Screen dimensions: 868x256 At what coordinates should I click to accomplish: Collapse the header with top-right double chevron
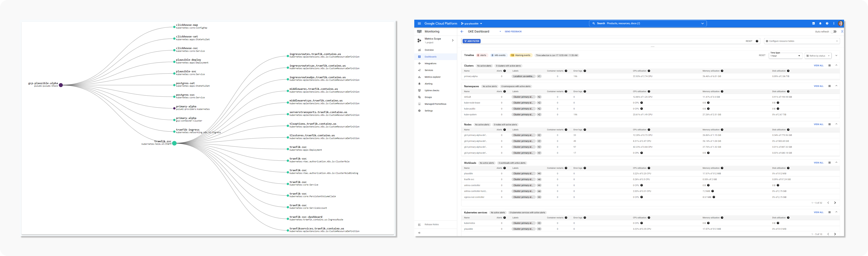click(842, 32)
